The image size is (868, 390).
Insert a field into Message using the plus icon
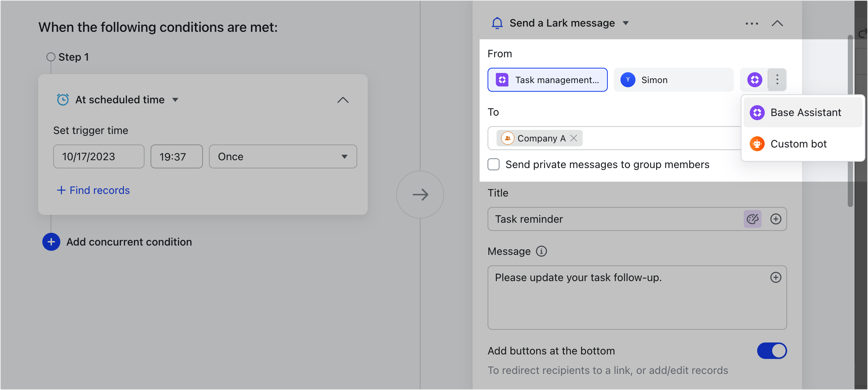(776, 277)
